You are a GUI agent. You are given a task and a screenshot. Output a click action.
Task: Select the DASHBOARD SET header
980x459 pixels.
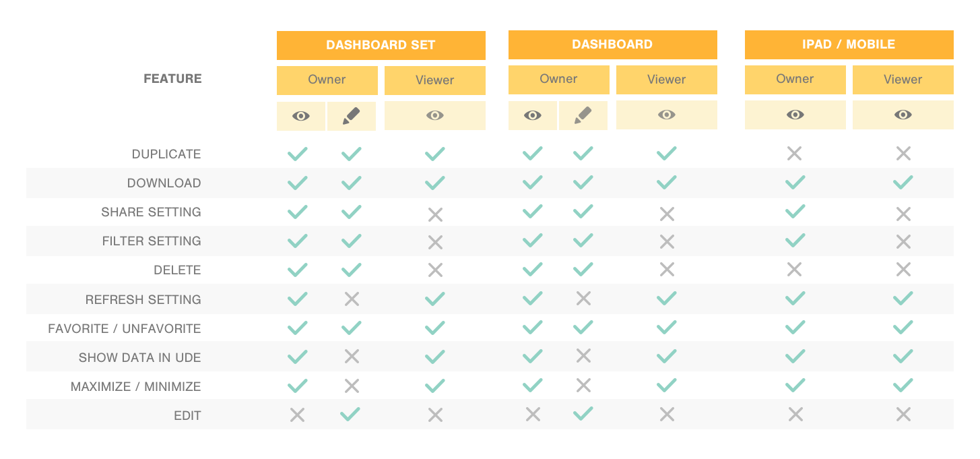[381, 45]
